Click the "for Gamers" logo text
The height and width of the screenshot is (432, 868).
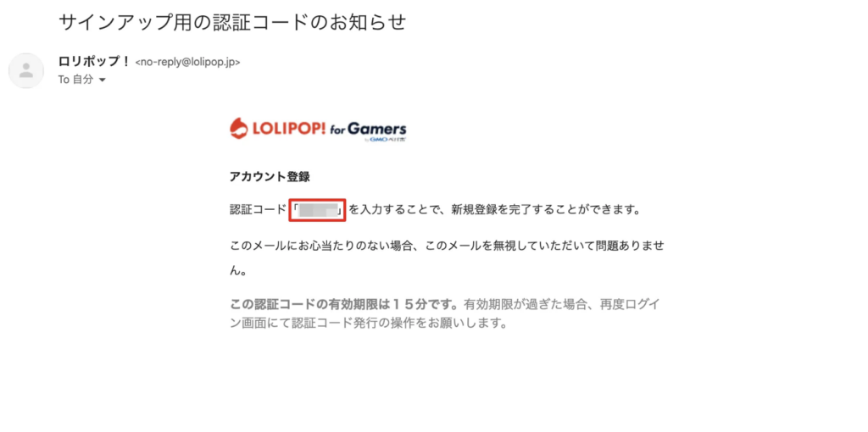pyautogui.click(x=368, y=130)
